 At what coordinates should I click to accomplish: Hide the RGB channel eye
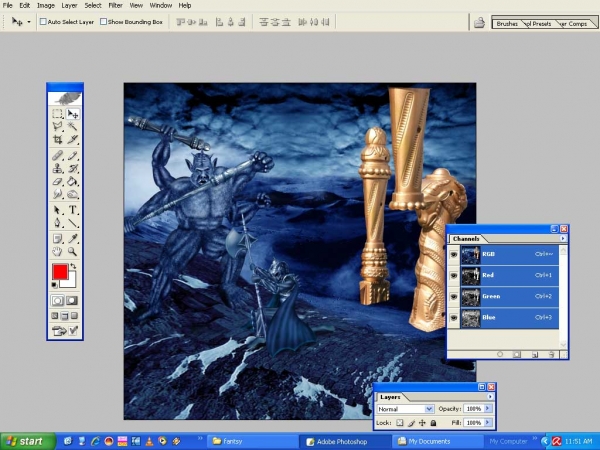point(454,254)
